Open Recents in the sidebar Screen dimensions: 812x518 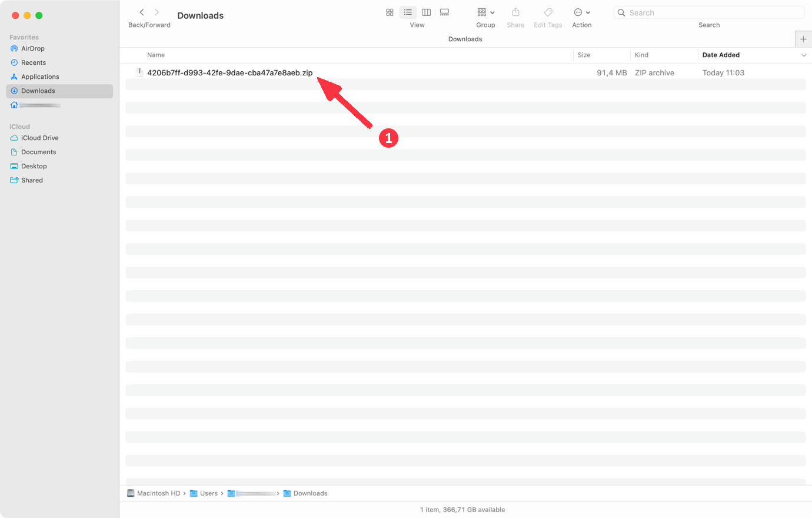tap(34, 62)
